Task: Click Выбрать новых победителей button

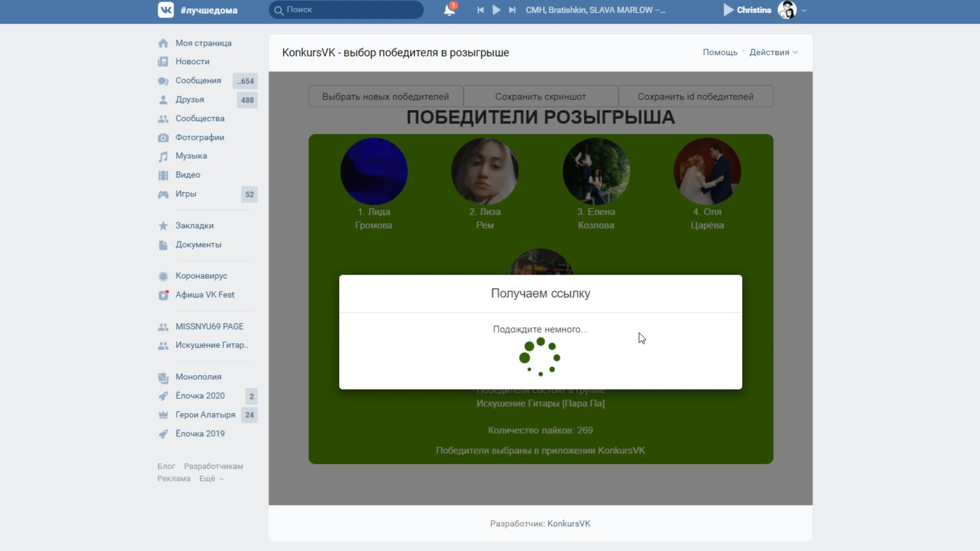Action: 385,97
